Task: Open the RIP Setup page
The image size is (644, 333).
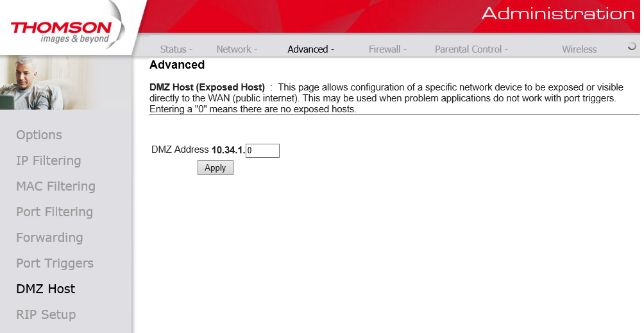Action: 46,315
